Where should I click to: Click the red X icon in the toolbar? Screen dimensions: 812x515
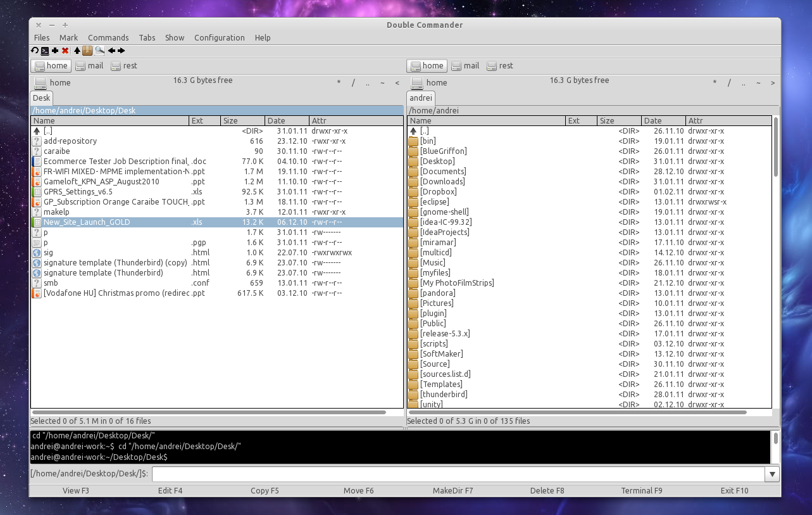(x=65, y=51)
